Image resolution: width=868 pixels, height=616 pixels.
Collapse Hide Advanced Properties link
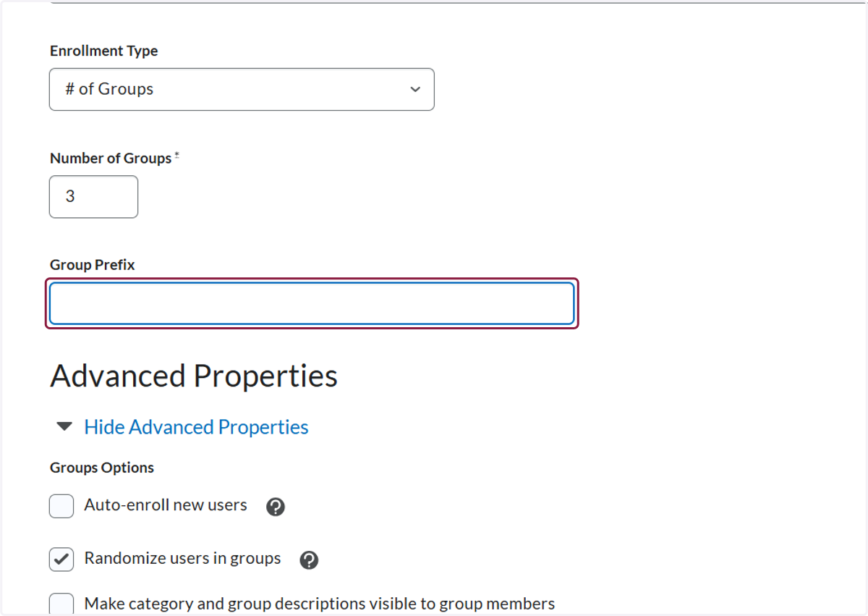196,427
